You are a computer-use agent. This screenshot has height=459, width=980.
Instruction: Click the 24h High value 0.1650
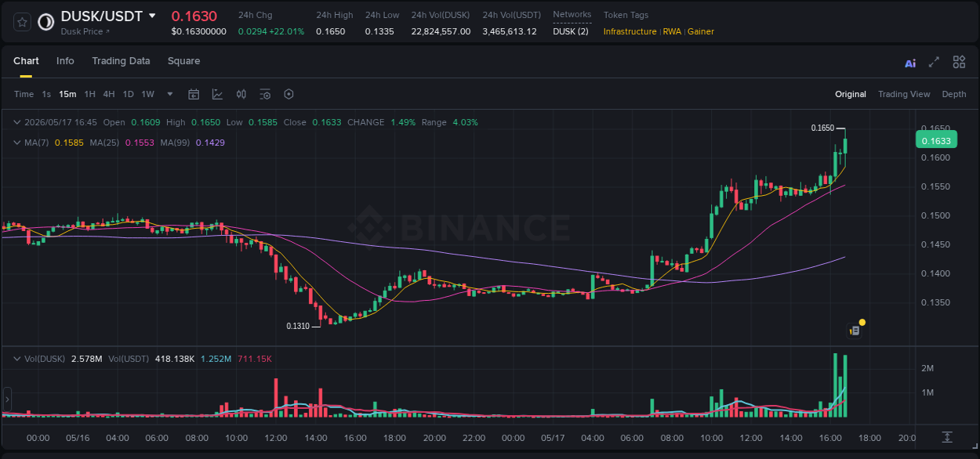[330, 31]
